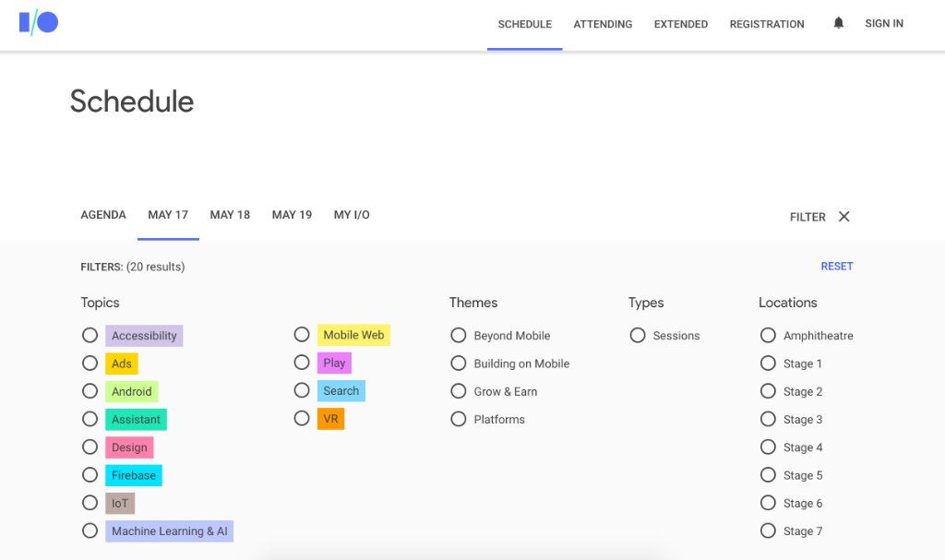
Task: Click RESET to clear filters
Action: [x=837, y=266]
